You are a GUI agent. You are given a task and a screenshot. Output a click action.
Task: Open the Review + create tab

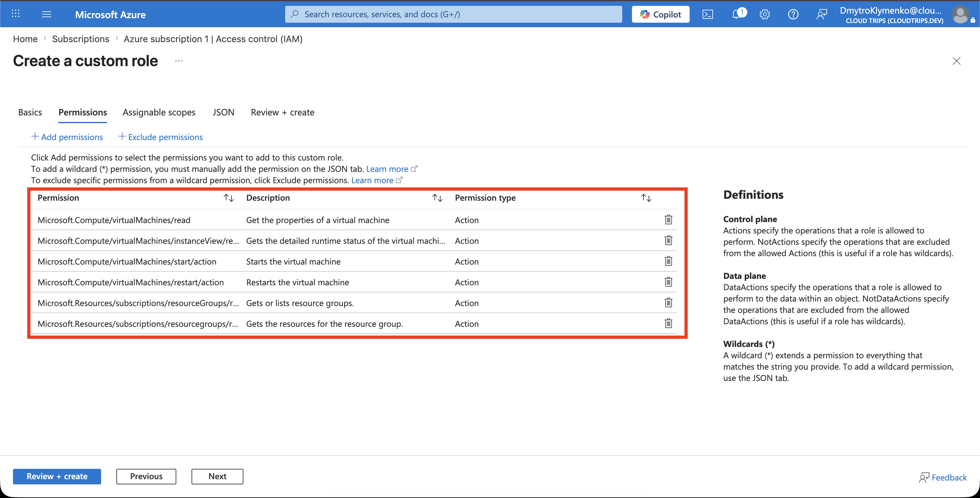(283, 112)
